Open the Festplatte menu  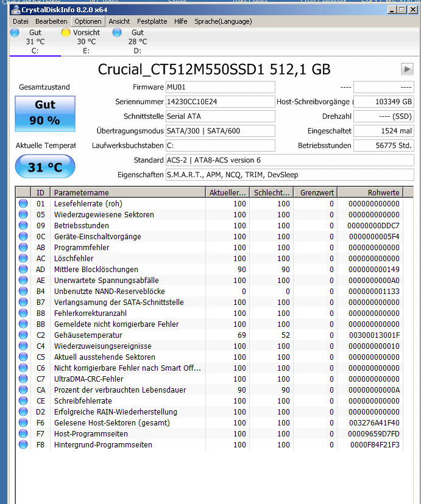point(152,21)
